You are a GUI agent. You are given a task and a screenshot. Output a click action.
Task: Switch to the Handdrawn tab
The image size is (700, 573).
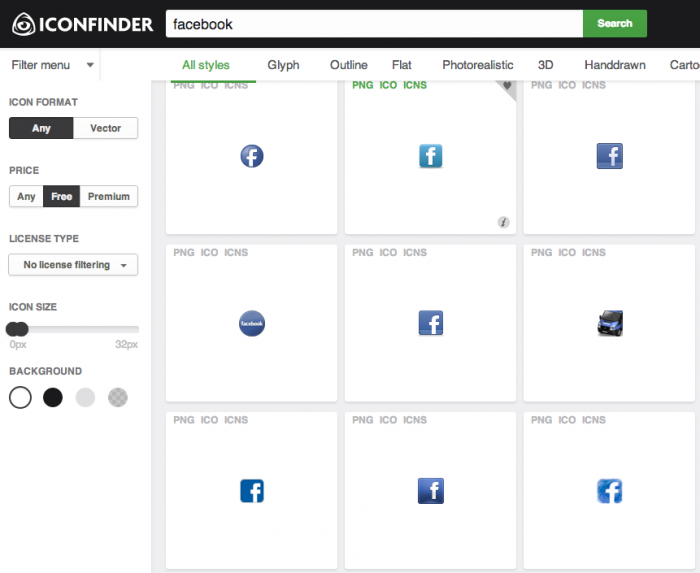click(615, 65)
